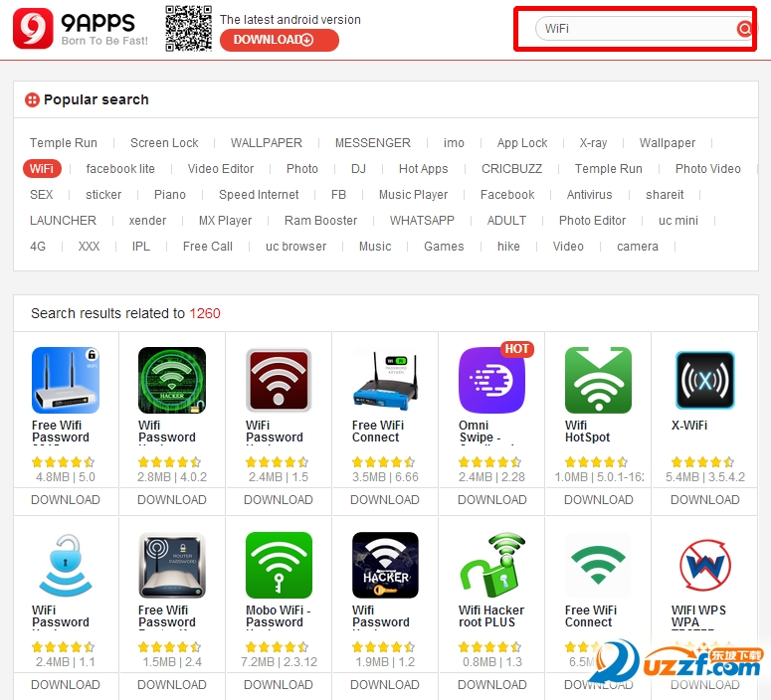Image resolution: width=771 pixels, height=700 pixels.
Task: Open the Video Editor popular search
Action: (x=221, y=169)
